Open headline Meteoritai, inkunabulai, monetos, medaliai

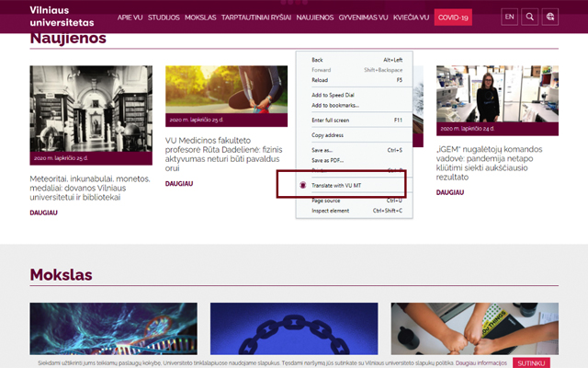pyautogui.click(x=90, y=188)
